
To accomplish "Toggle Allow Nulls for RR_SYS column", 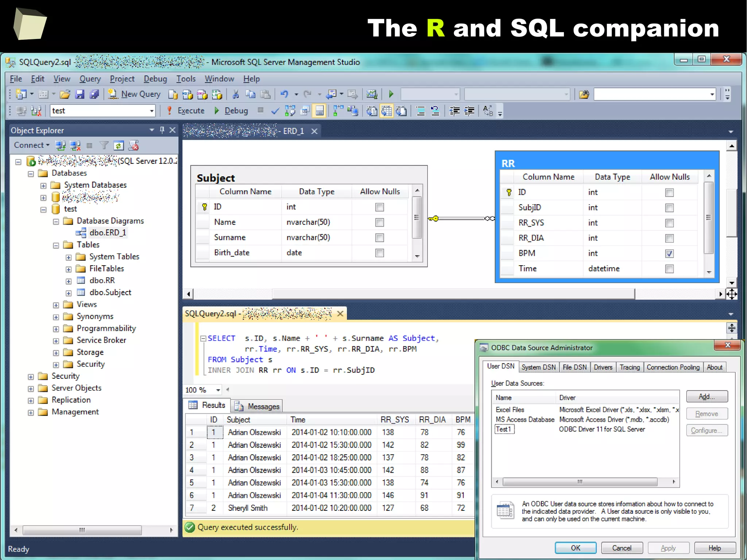I will pos(669,223).
